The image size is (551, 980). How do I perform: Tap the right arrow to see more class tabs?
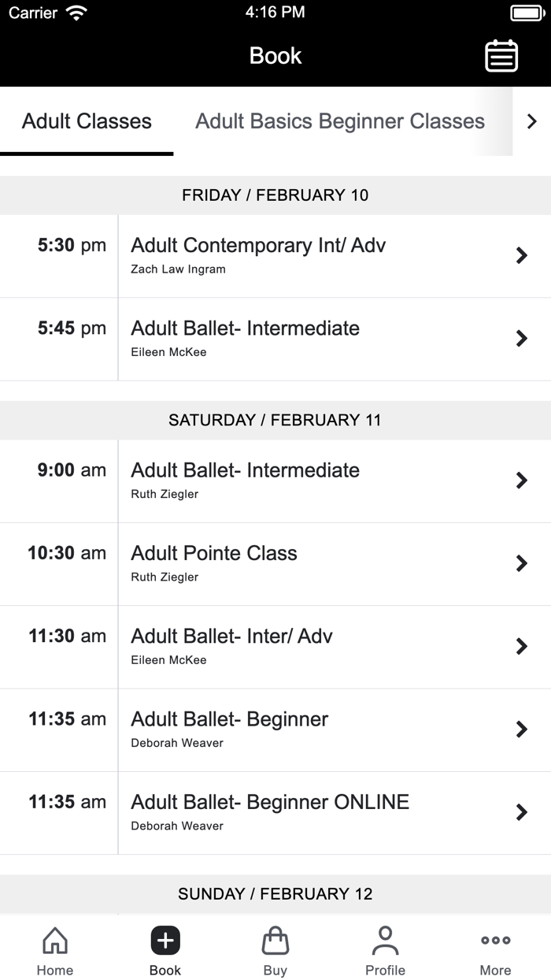click(531, 121)
